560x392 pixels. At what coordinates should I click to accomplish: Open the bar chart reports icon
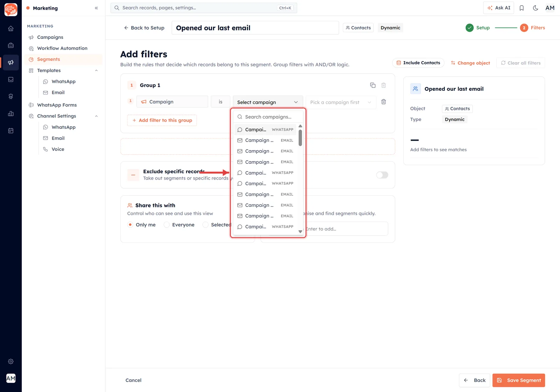[x=11, y=113]
